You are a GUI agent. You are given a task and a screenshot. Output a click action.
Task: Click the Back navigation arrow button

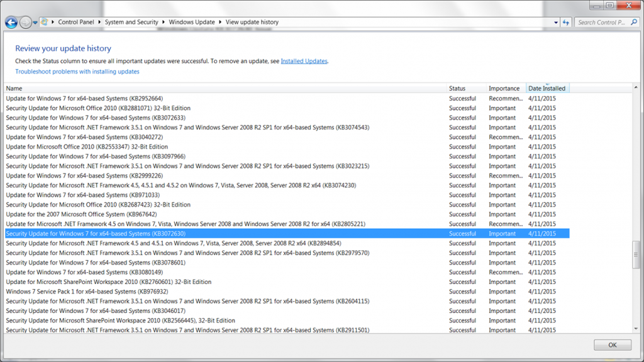click(11, 23)
